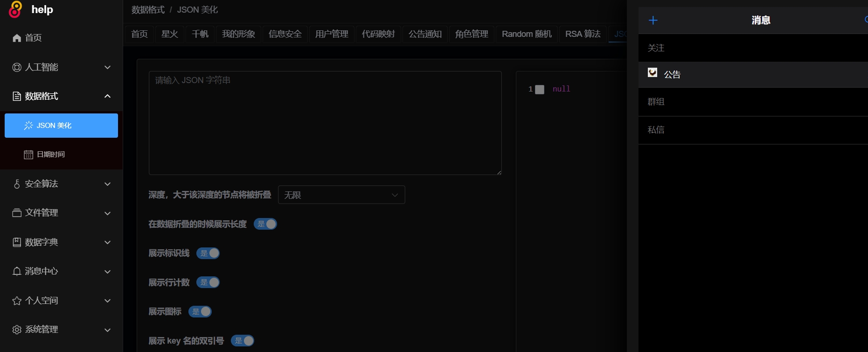Switch to the 我的形象 tab
Screen dimensions: 868x352
(x=238, y=34)
